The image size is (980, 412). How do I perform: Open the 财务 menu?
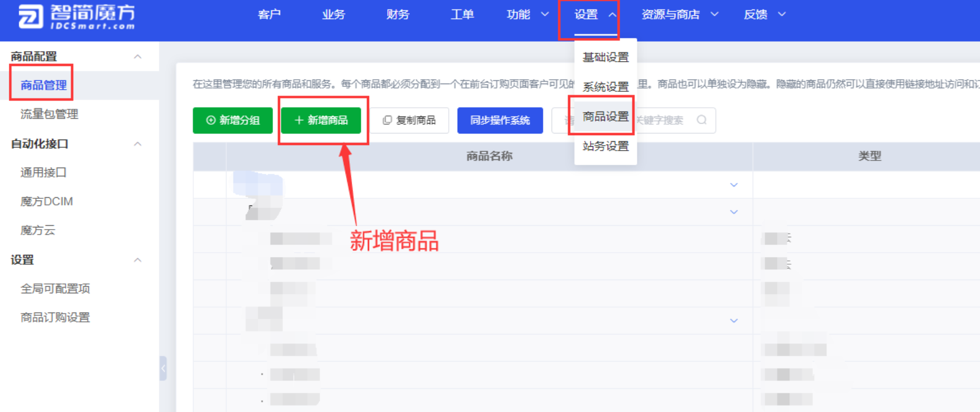click(398, 14)
